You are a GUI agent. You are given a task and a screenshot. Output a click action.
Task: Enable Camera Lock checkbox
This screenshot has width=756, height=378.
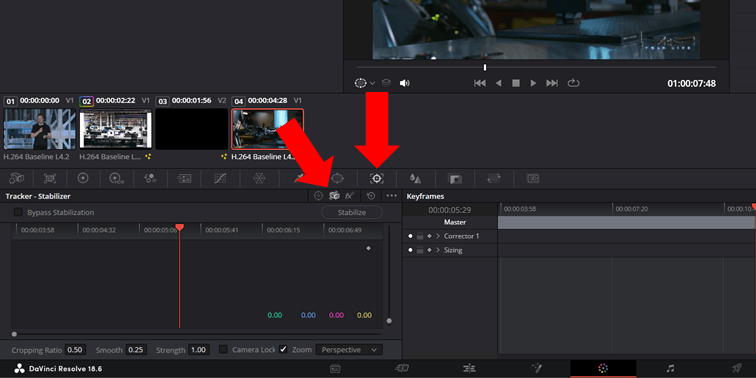(223, 349)
